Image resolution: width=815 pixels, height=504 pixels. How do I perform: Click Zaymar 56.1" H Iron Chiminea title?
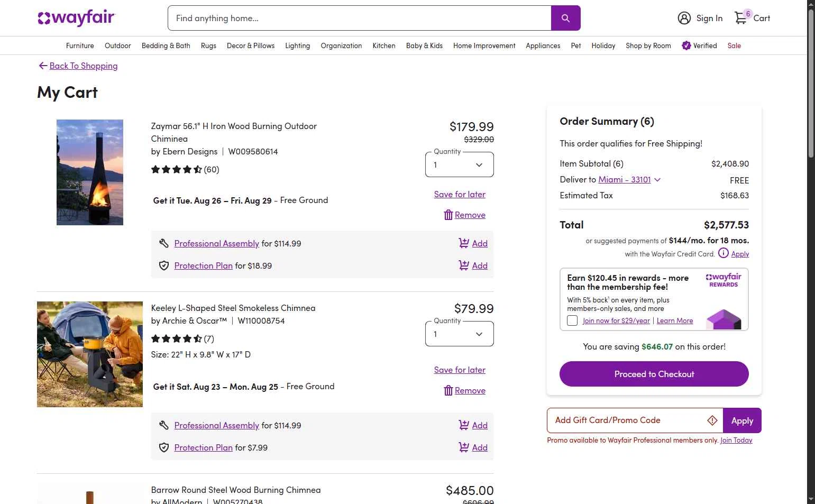point(234,132)
